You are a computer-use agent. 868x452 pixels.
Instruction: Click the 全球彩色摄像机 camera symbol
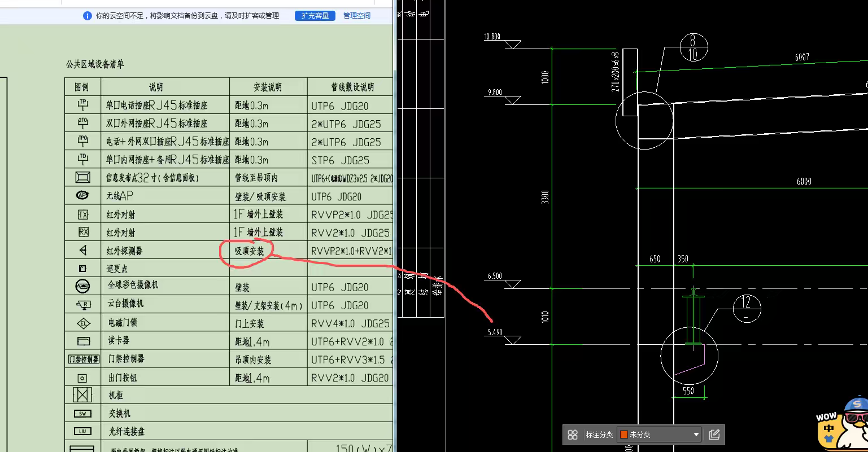[82, 286]
